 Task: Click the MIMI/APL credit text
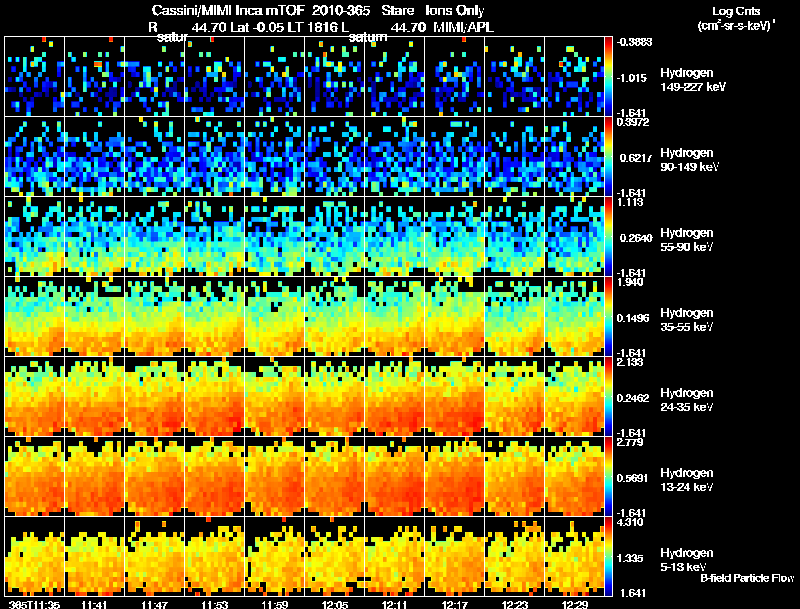[463, 27]
